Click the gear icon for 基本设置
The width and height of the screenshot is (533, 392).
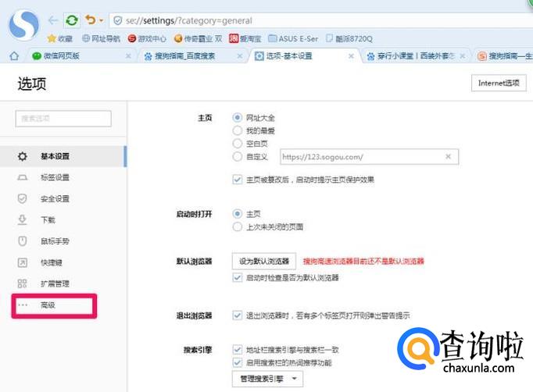point(23,156)
